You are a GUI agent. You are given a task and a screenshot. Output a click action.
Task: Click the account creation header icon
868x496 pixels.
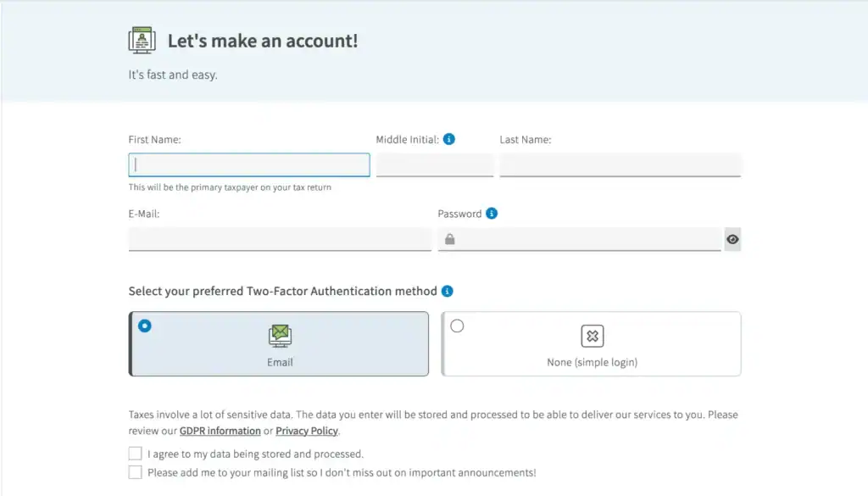click(142, 40)
